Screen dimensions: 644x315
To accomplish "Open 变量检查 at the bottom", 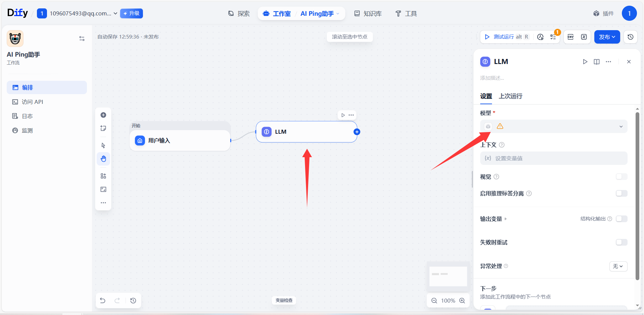I will click(x=284, y=300).
